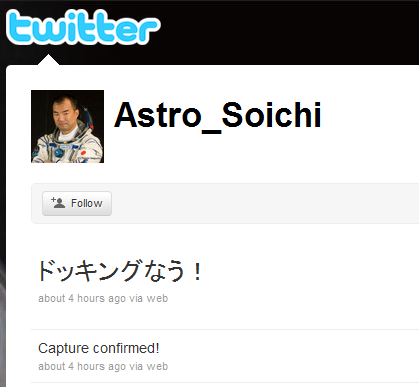Click the gray action bar beside Follow

coord(265,203)
